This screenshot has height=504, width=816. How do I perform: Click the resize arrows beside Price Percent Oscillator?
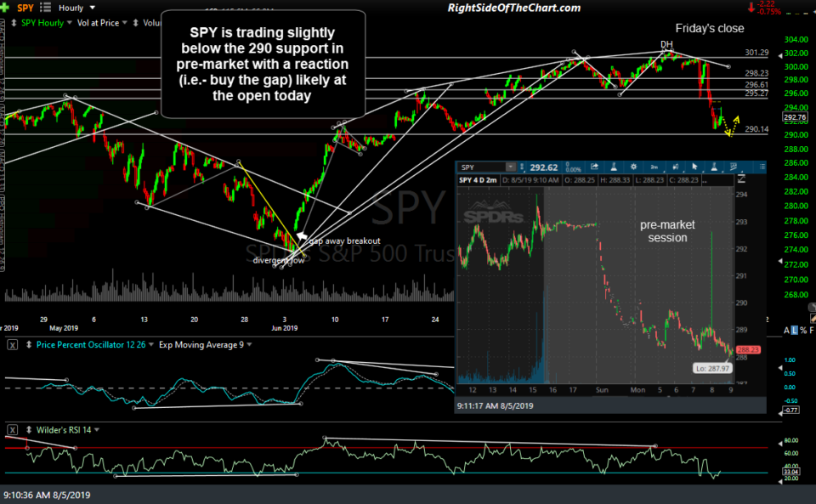pyautogui.click(x=30, y=344)
